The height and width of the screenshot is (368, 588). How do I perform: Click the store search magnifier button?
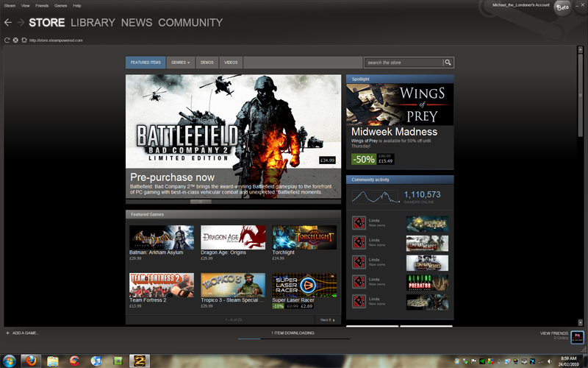point(448,63)
